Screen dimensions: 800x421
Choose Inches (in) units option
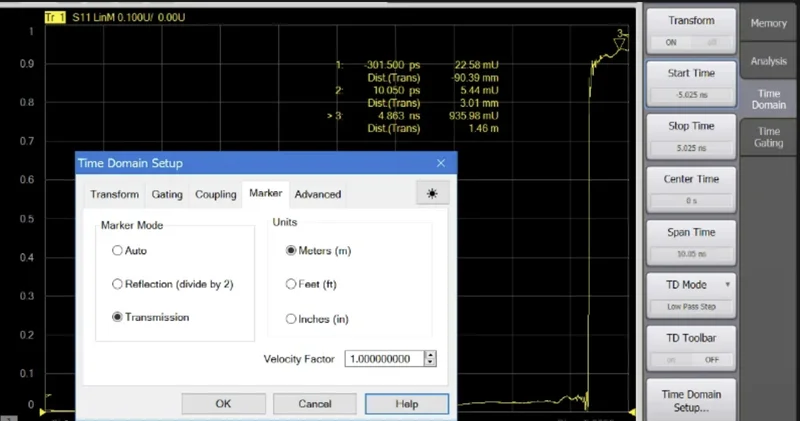[292, 319]
